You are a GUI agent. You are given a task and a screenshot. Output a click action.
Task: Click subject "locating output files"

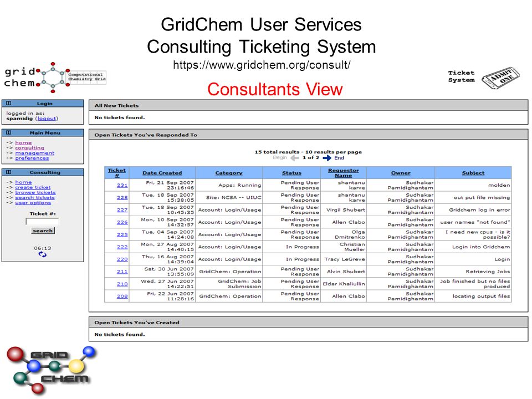point(482,296)
